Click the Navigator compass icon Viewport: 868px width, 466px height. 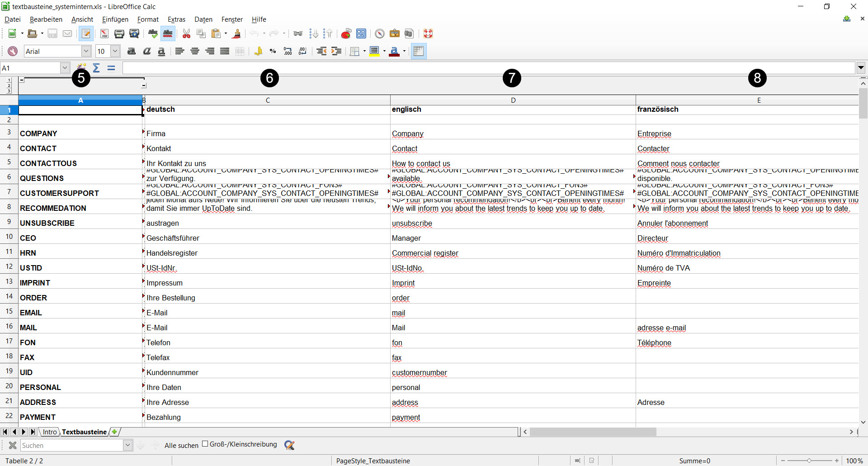tap(380, 33)
